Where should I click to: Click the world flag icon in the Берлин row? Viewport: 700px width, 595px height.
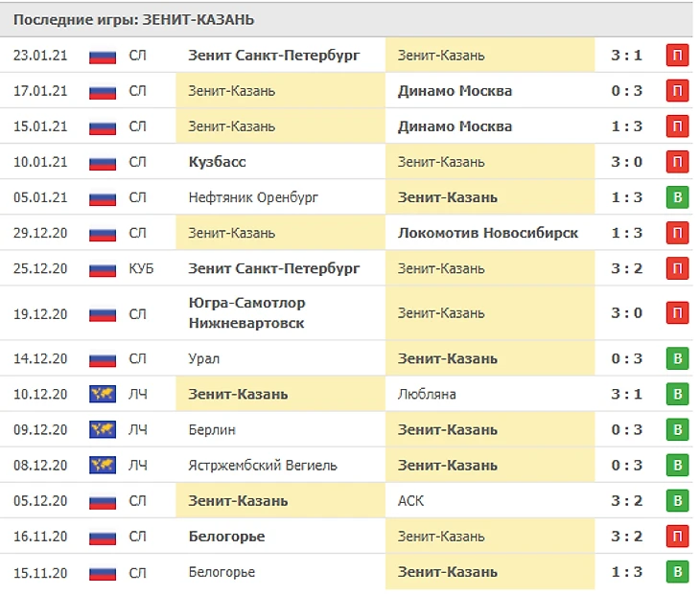103,429
